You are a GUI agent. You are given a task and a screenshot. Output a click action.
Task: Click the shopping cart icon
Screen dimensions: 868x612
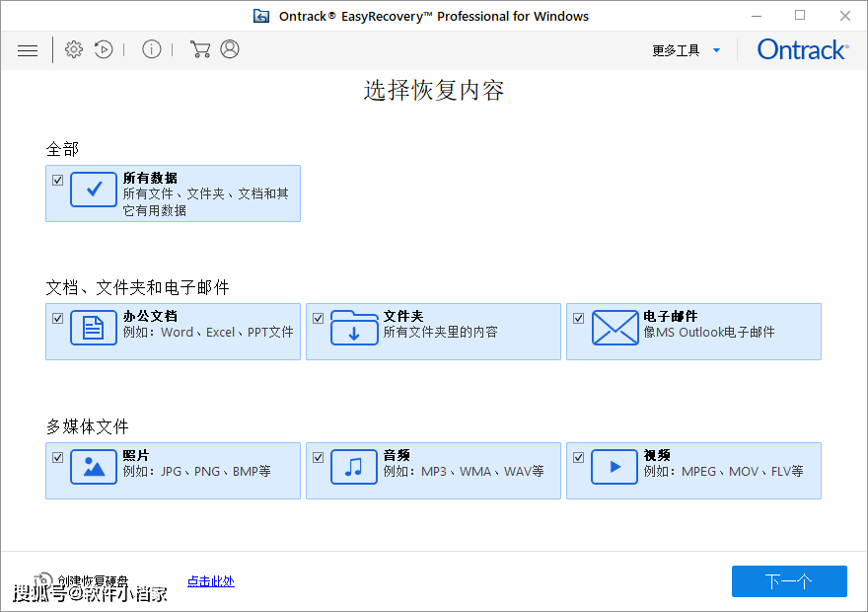[x=200, y=49]
